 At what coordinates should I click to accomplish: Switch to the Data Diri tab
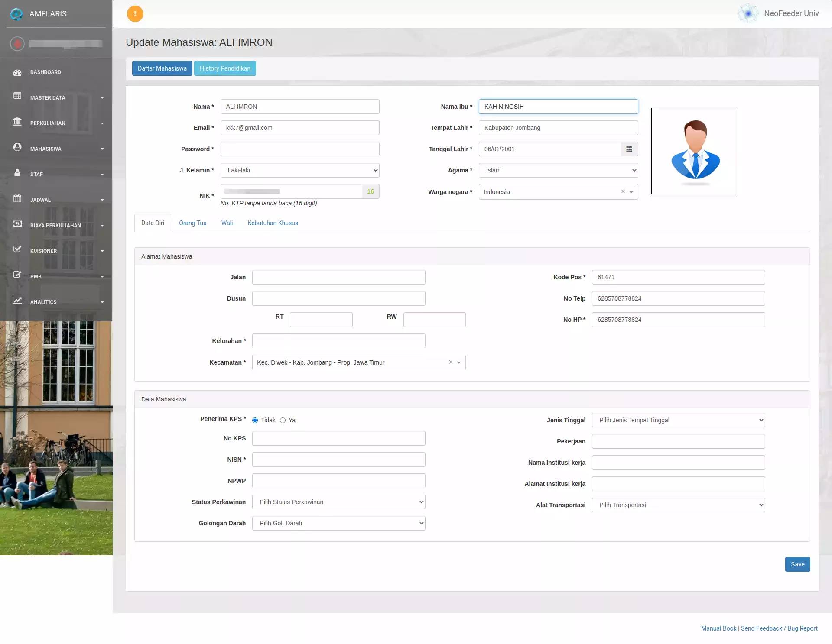click(153, 223)
